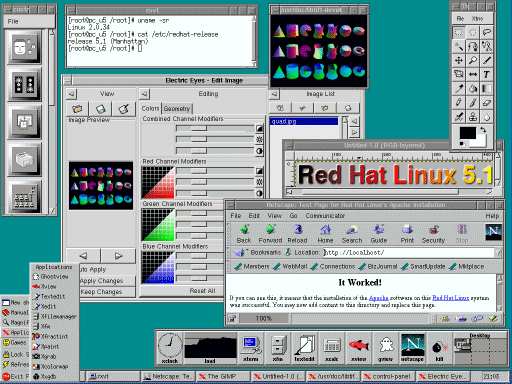Select the Crop knife tool in GIMP

(487, 60)
